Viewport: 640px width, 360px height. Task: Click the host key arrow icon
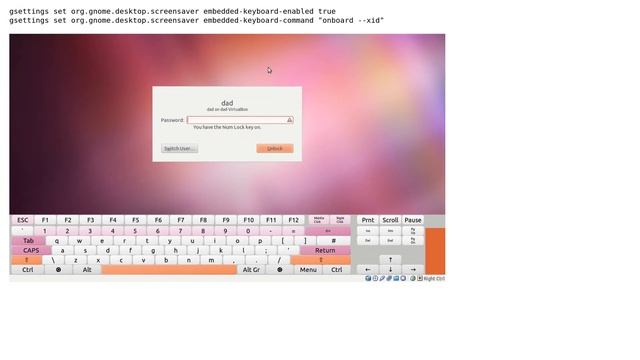tap(420, 278)
